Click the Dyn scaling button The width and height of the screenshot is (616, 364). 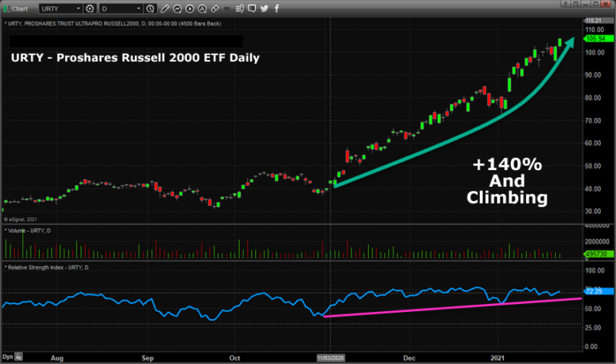(x=8, y=357)
